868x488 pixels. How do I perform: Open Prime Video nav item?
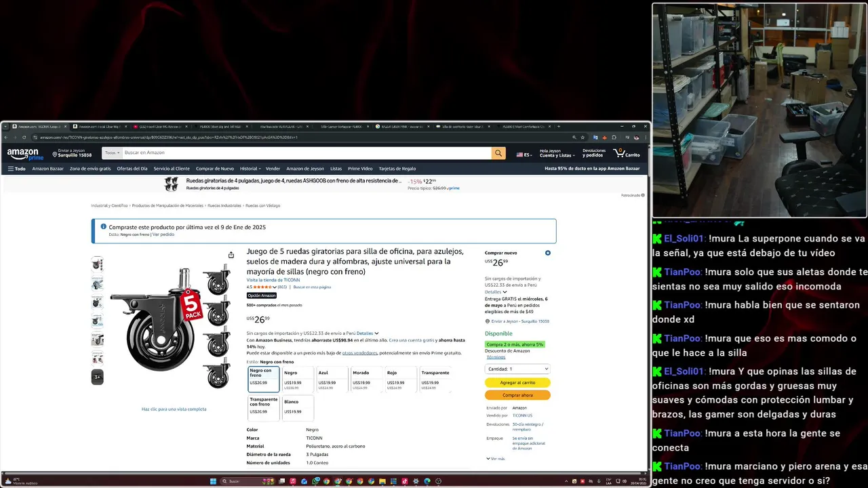coord(360,169)
